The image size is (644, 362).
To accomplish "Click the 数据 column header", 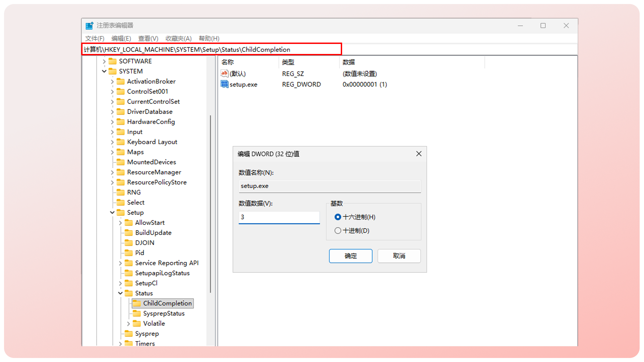I will click(x=412, y=62).
